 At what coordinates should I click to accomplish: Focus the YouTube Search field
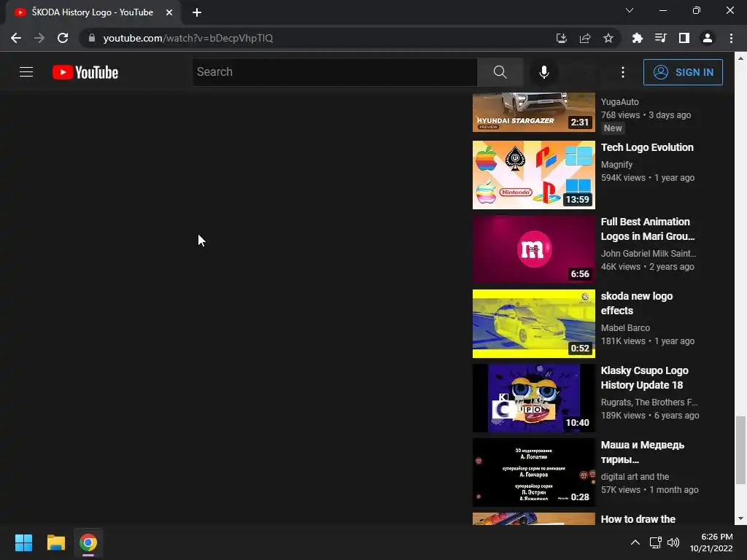pyautogui.click(x=334, y=72)
